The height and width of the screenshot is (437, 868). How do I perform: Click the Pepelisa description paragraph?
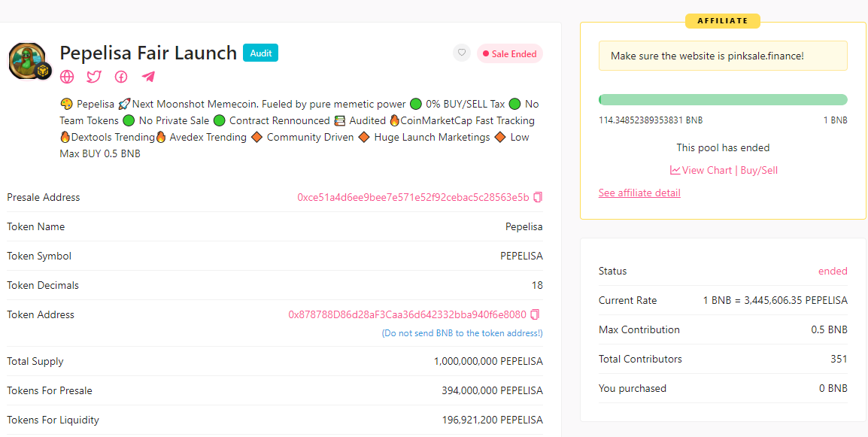point(299,129)
